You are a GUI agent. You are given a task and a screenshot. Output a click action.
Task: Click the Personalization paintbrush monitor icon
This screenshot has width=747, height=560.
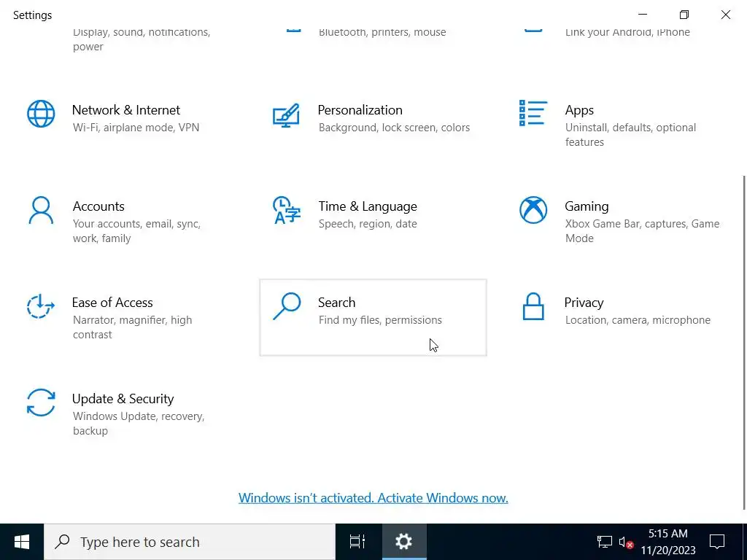(x=286, y=116)
